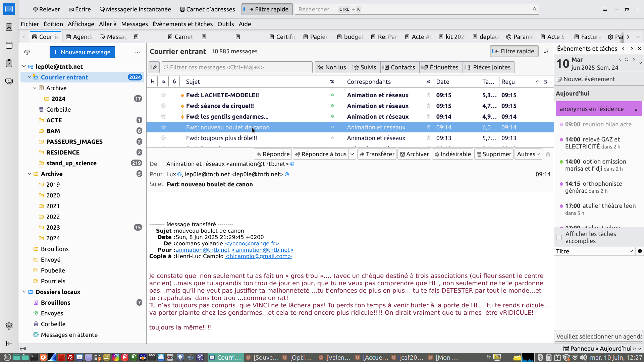Open the yocoo@orange.fr email link
The height and width of the screenshot is (362, 644).
pyautogui.click(x=252, y=244)
